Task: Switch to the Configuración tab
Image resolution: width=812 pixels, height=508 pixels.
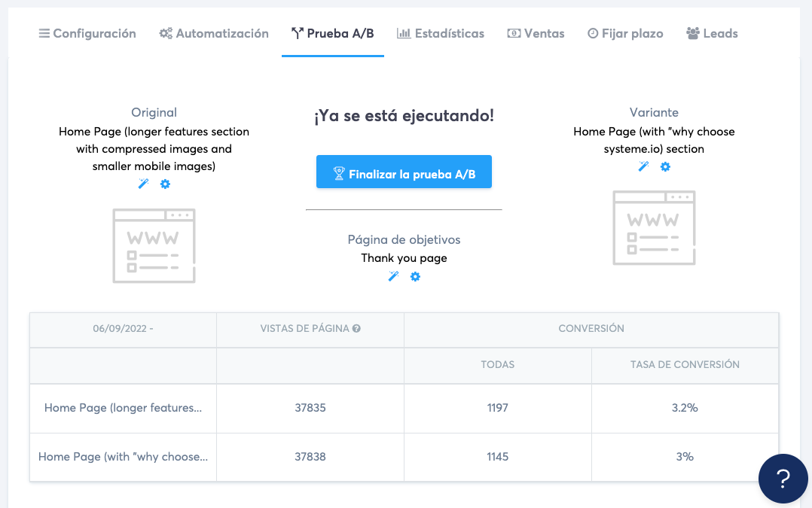Action: (x=87, y=33)
